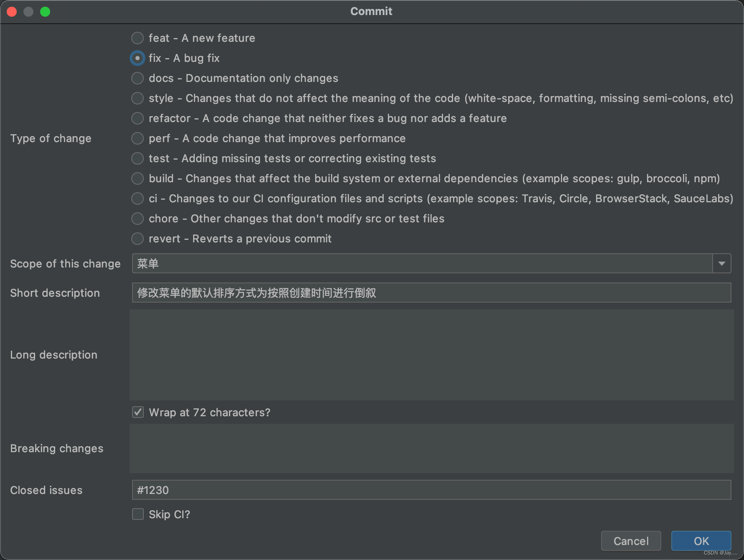
Task: Click into the Scope of this change field
Action: coord(422,263)
